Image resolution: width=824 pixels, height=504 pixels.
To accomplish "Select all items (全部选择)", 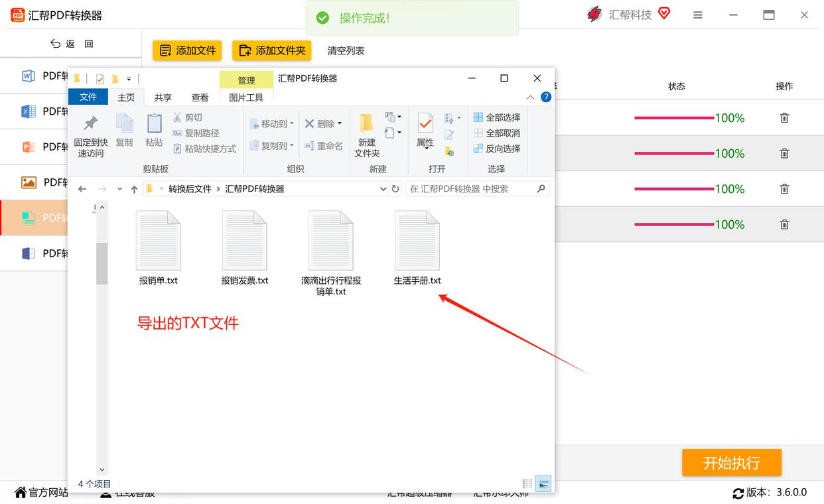I will point(497,117).
